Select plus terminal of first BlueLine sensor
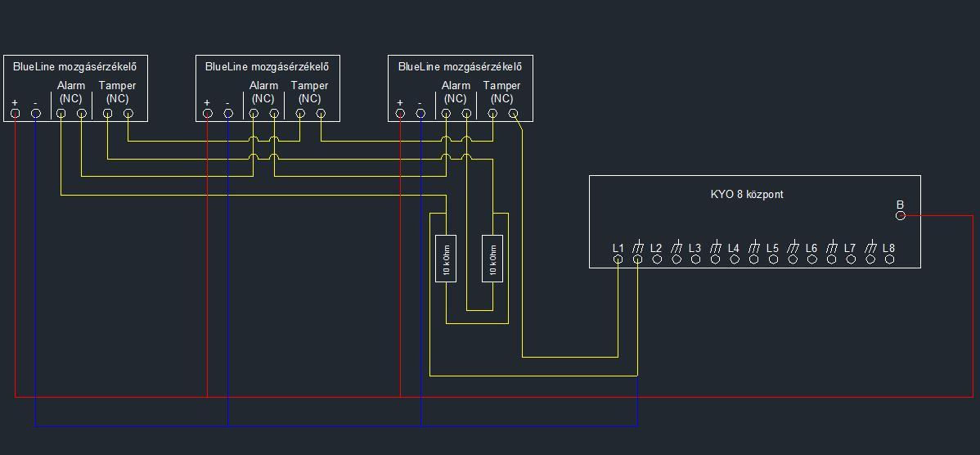980x455 pixels. pyautogui.click(x=15, y=113)
